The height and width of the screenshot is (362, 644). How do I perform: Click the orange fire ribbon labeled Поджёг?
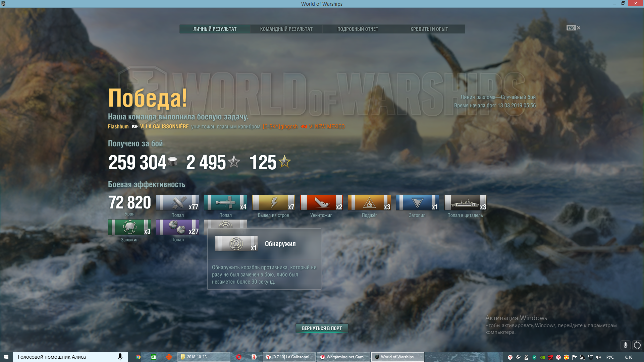(369, 203)
